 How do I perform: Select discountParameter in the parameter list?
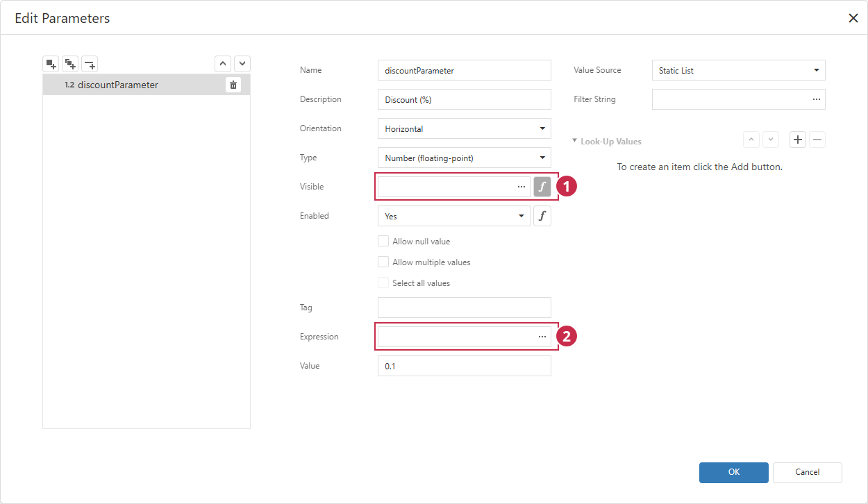tap(147, 85)
